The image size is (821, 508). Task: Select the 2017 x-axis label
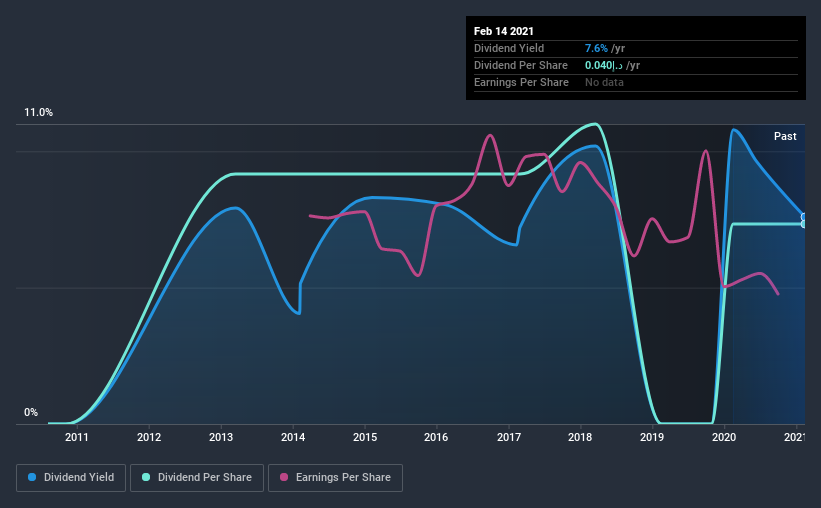coord(508,437)
